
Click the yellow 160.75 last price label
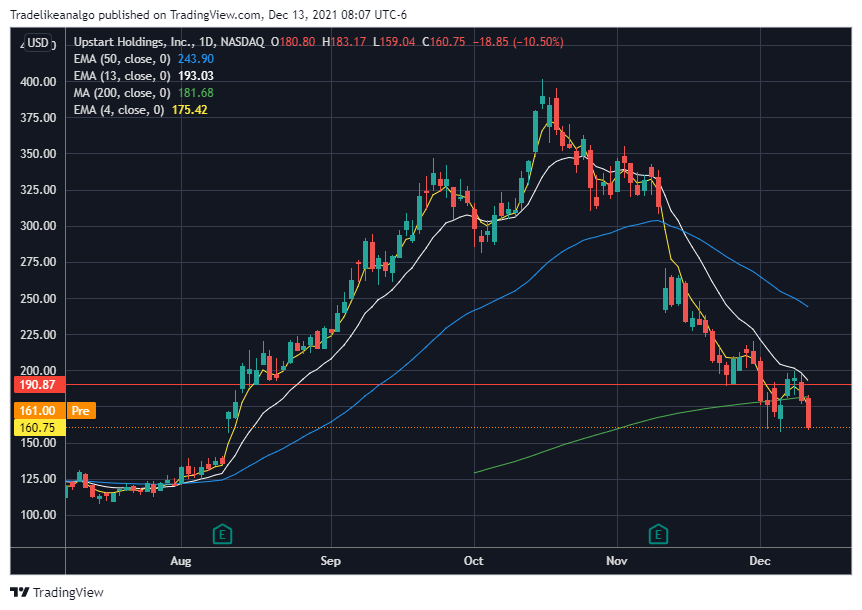38,428
